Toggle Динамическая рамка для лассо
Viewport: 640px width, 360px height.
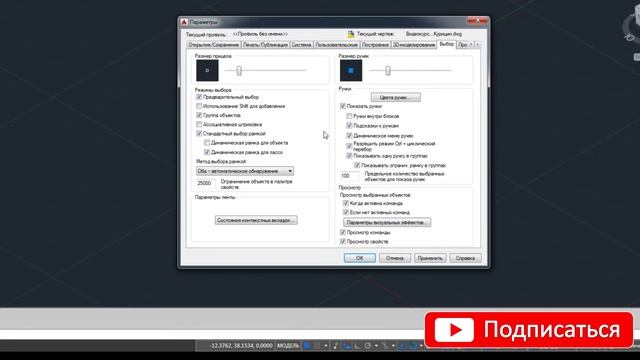[x=207, y=152]
